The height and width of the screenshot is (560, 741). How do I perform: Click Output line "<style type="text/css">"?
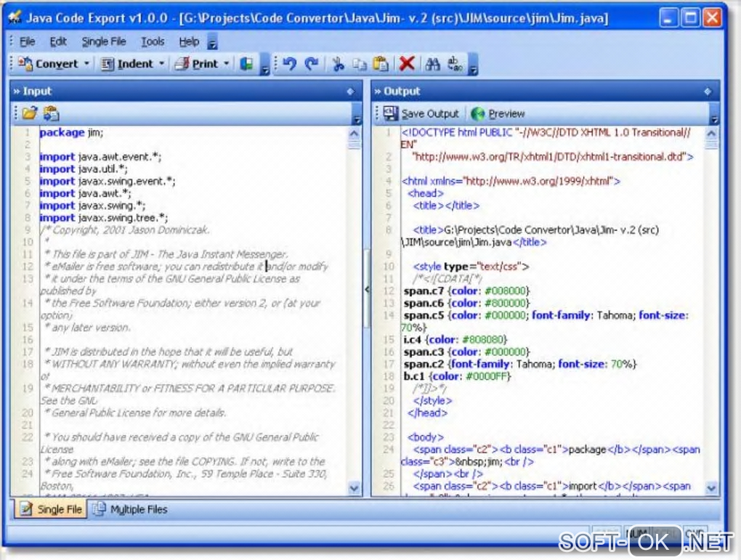click(x=471, y=267)
